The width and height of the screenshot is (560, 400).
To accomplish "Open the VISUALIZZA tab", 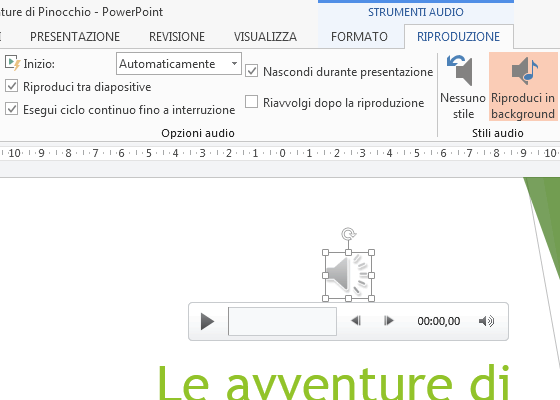I will (265, 37).
